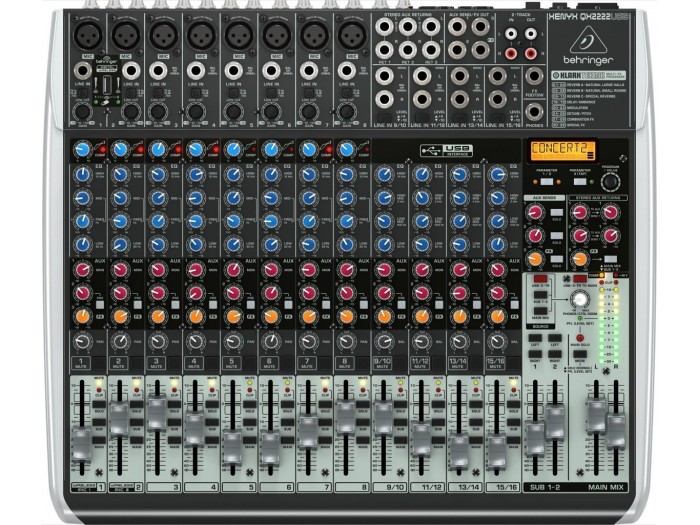Screen dimensions: 700x525
Task: Click the channel 8 XLR mic input
Action: pyautogui.click(x=352, y=35)
